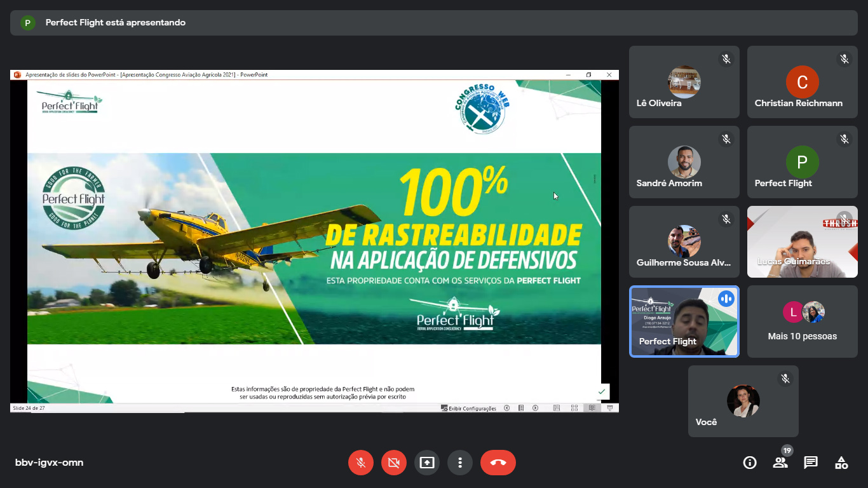Open the three-dot more options menu

pyautogui.click(x=460, y=463)
